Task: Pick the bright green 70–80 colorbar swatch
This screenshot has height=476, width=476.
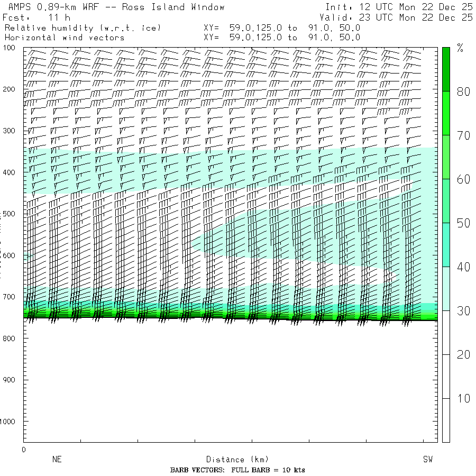Action: [x=446, y=113]
